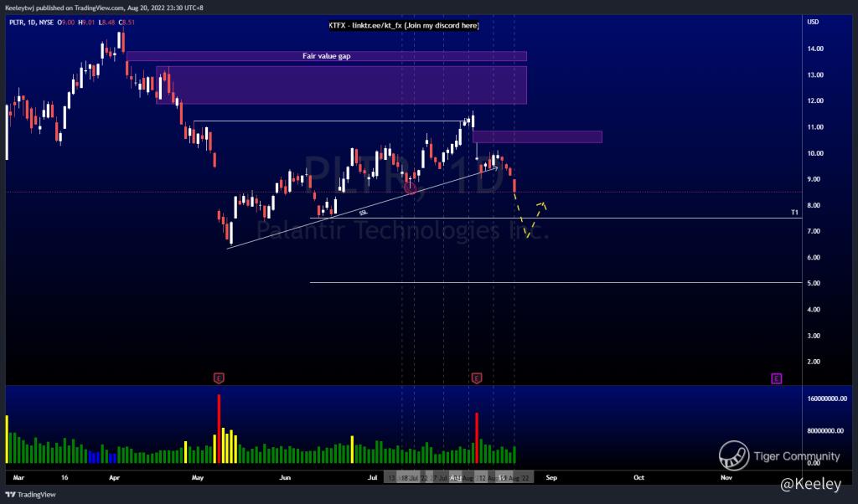Click the red earnings E marker in August
This screenshot has width=858, height=504.
[477, 378]
